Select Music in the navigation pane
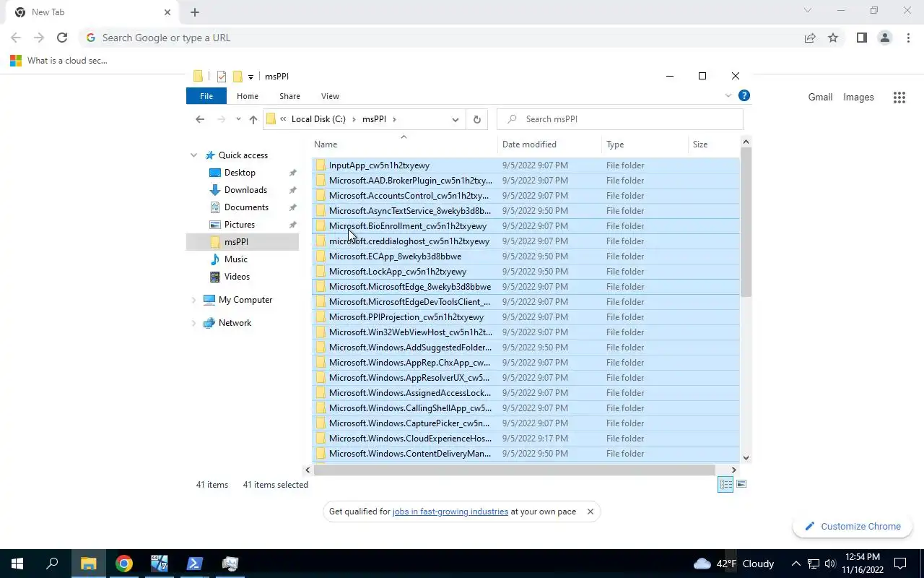The width and height of the screenshot is (924, 578). click(x=235, y=259)
